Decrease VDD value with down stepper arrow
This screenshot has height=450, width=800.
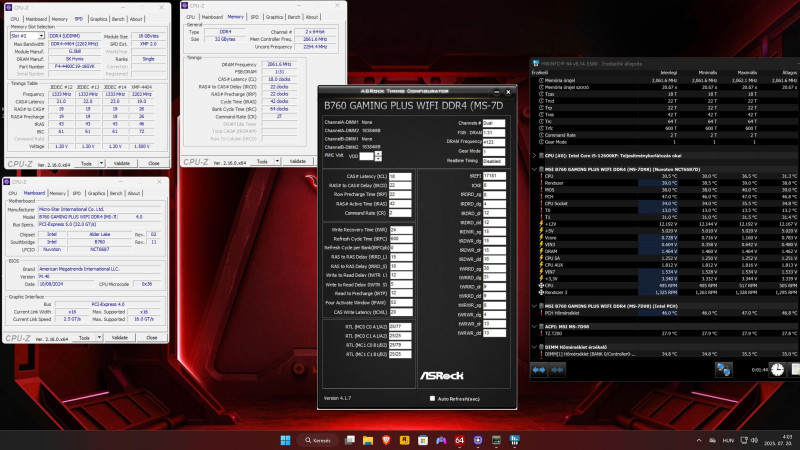tap(378, 159)
